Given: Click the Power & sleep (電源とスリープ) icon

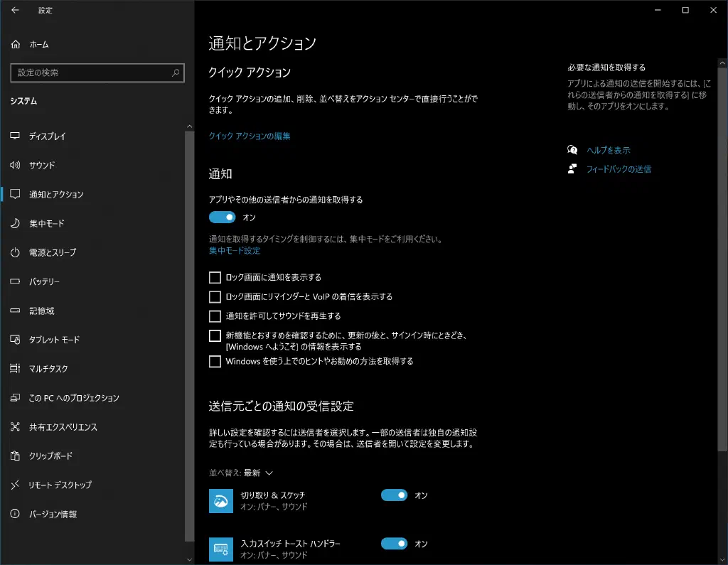Looking at the screenshot, I should (15, 252).
